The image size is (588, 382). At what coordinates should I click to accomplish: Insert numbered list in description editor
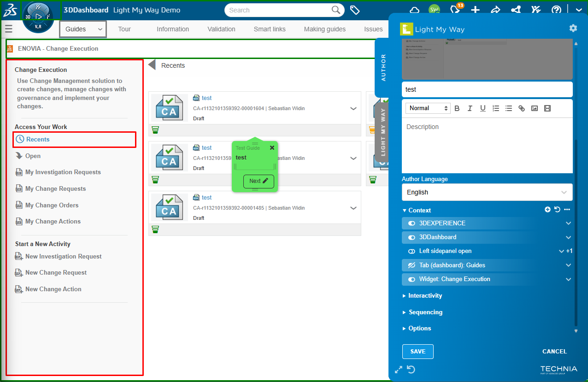click(x=496, y=108)
